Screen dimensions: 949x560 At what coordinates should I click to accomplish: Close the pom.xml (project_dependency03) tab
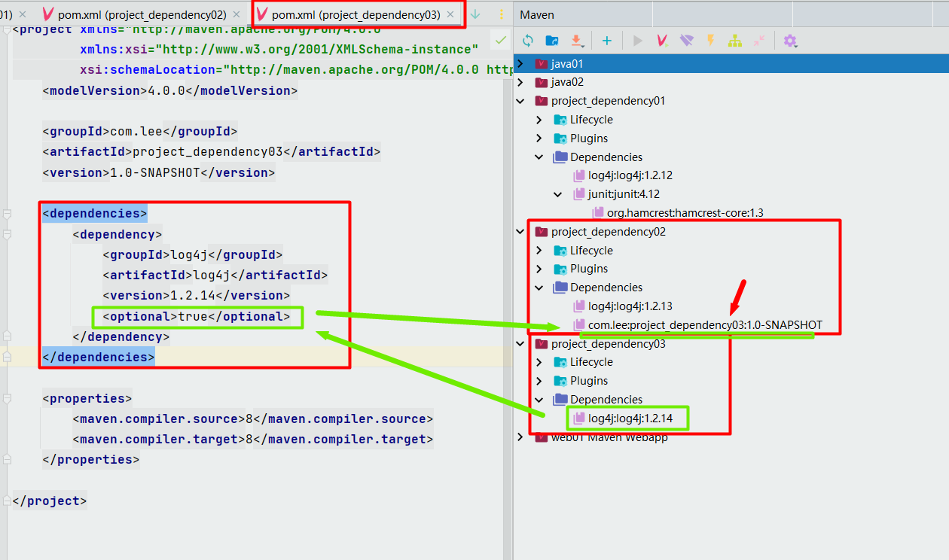point(451,14)
